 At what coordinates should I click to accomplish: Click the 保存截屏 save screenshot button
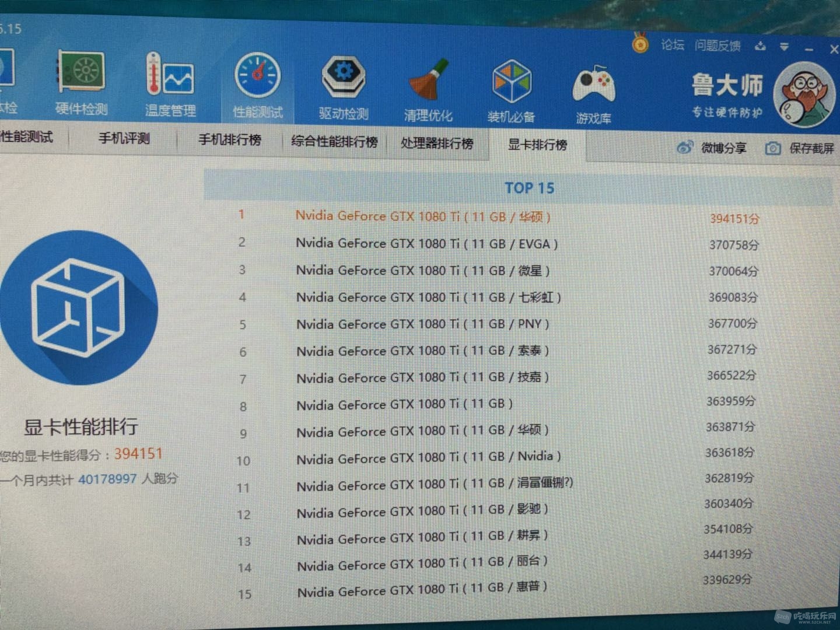[x=800, y=148]
